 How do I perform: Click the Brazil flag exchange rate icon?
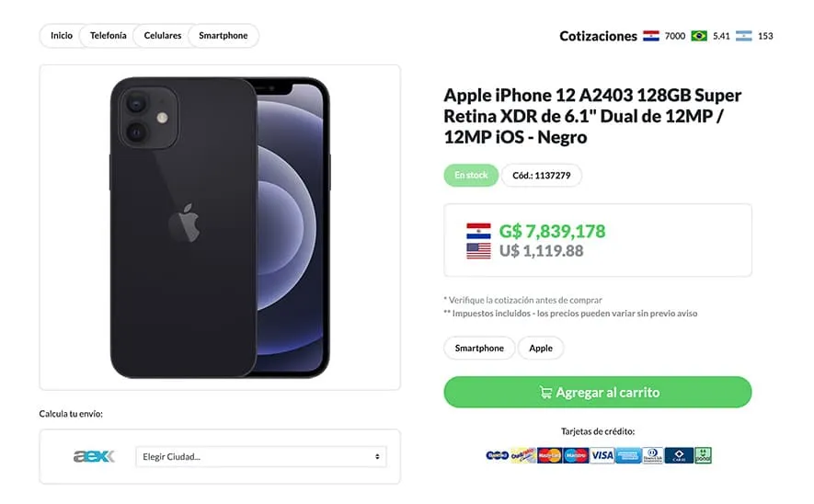pos(699,36)
